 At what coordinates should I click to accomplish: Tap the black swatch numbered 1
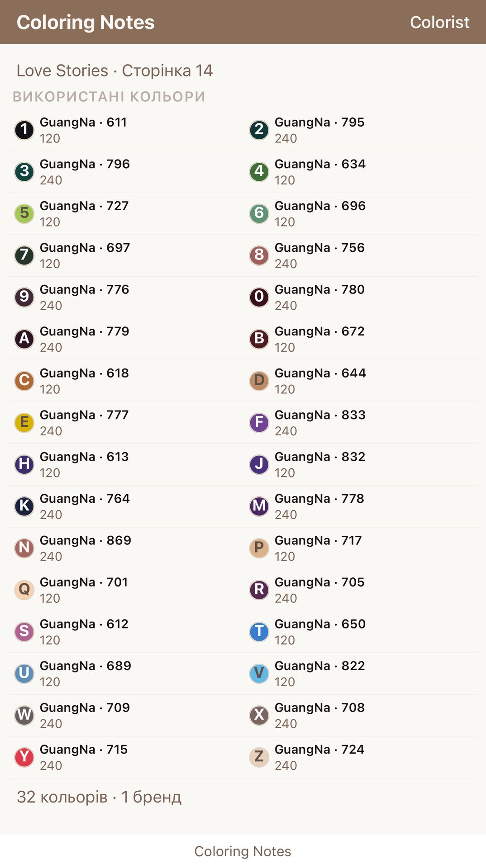(x=24, y=130)
